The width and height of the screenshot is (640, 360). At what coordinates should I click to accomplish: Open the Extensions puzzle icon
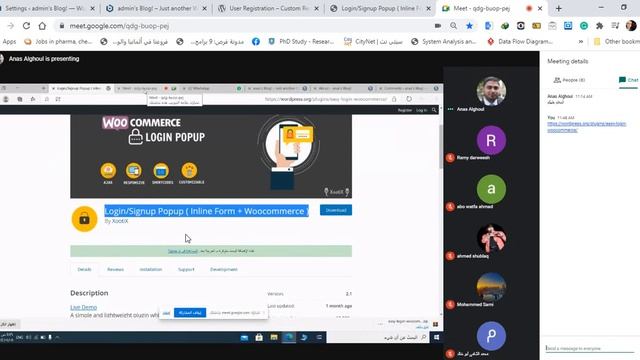click(x=600, y=26)
